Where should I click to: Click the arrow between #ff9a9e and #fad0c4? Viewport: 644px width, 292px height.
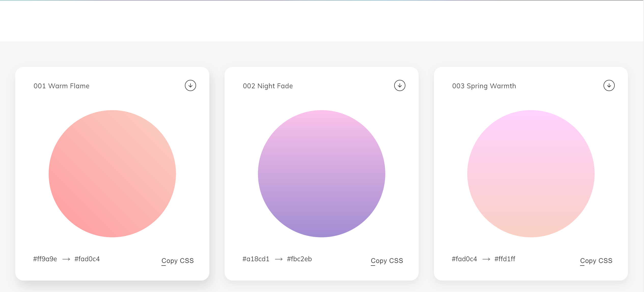coord(66,259)
